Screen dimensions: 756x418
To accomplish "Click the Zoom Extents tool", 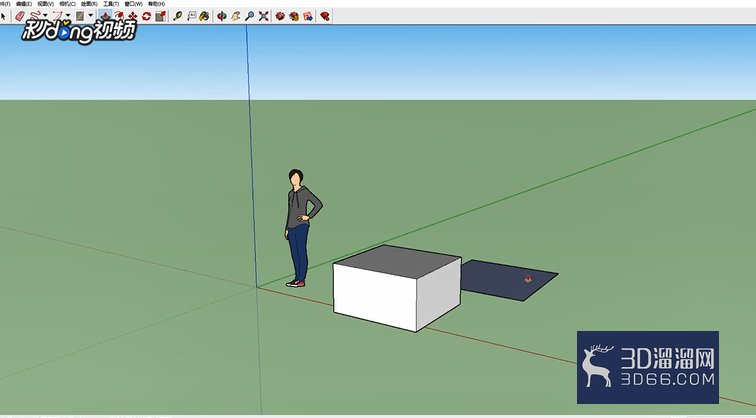I will [264, 16].
